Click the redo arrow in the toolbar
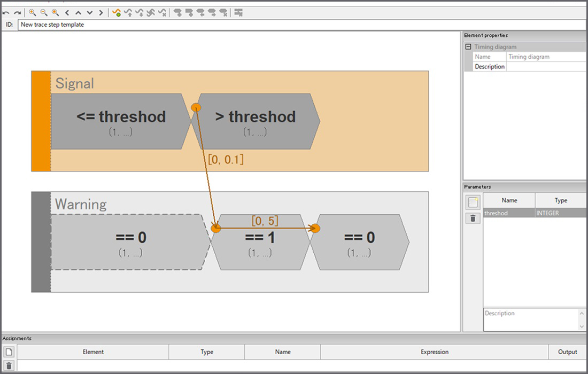 pyautogui.click(x=18, y=12)
